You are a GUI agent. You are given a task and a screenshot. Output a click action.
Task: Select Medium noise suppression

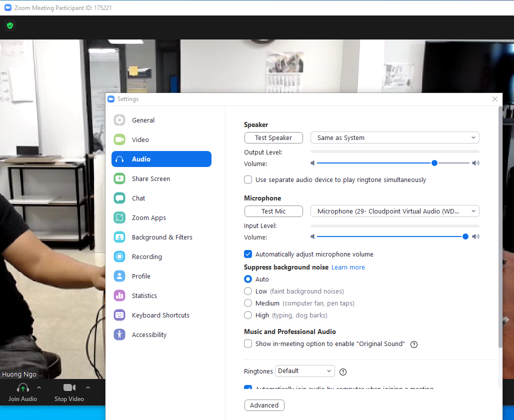248,303
